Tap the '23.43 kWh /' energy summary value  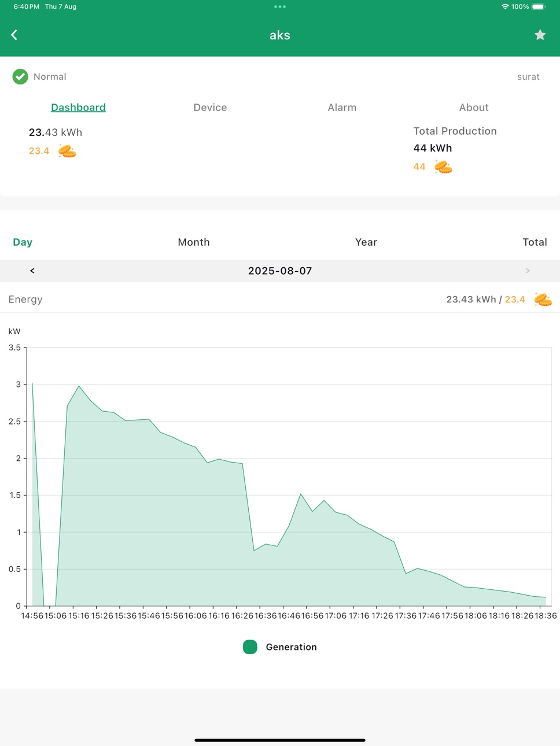coord(474,300)
